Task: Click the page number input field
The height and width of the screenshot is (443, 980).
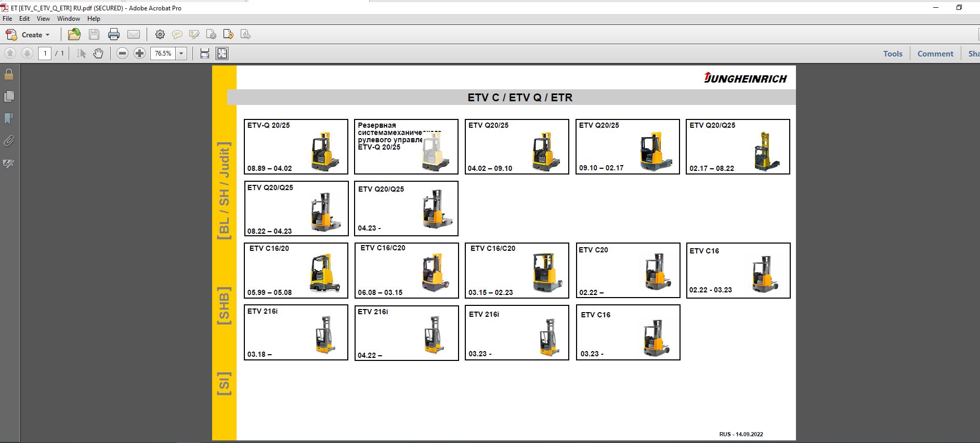Action: 45,53
